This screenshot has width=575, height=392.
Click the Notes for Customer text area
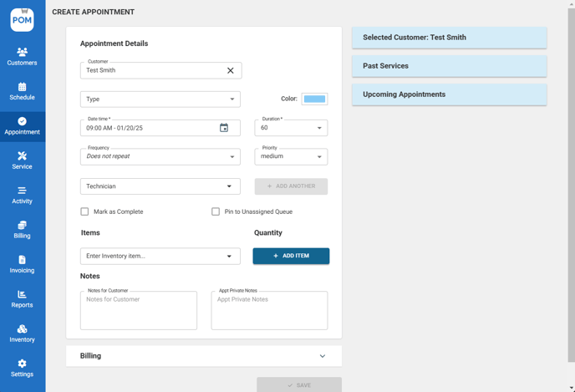pos(139,311)
